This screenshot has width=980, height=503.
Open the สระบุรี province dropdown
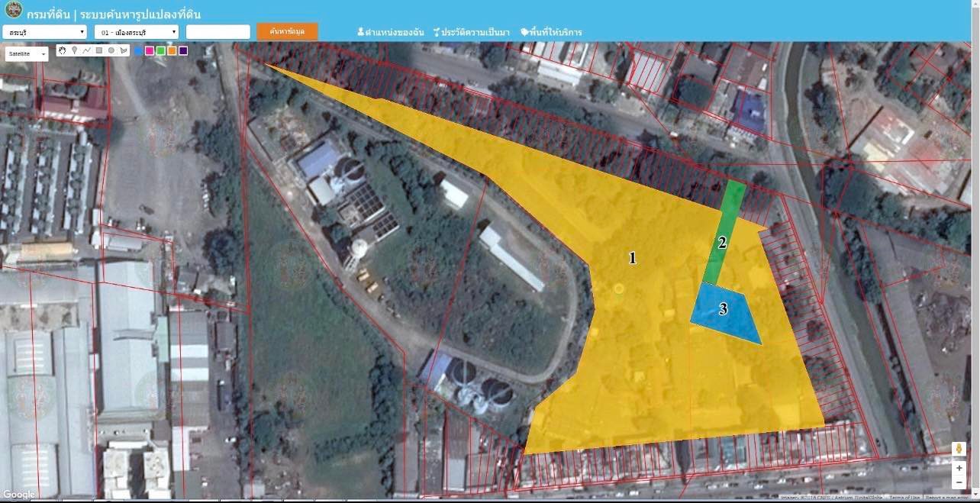pyautogui.click(x=44, y=32)
